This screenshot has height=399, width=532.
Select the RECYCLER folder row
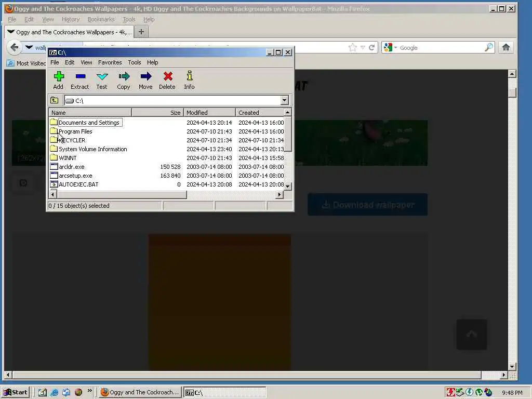pos(166,140)
